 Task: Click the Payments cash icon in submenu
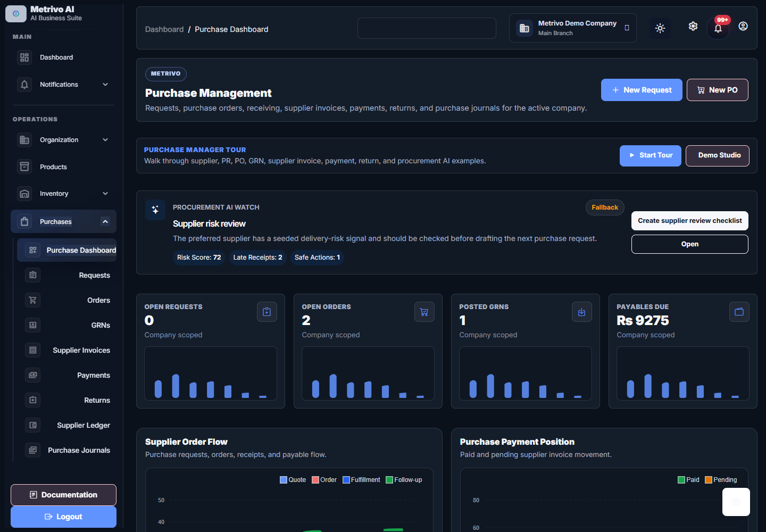[x=33, y=375]
